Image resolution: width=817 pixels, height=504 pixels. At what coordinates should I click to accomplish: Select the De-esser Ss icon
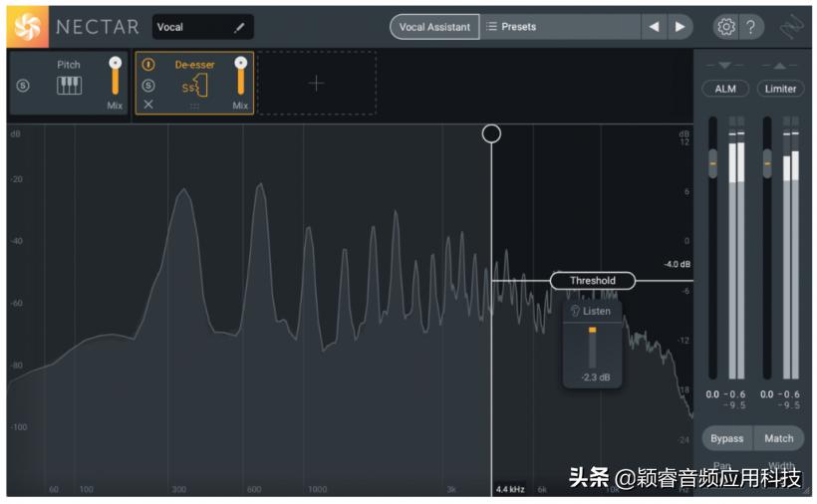(195, 86)
